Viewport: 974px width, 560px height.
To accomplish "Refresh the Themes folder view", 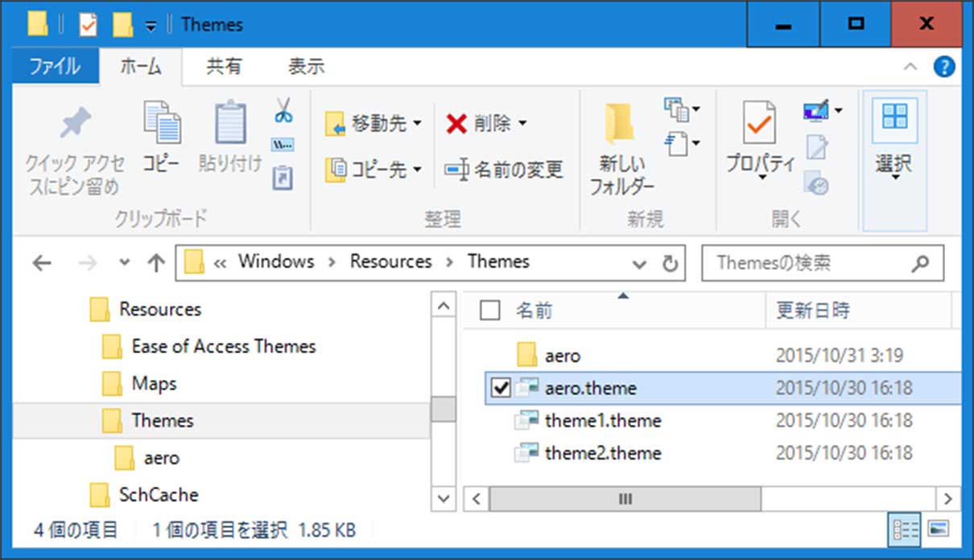I will click(670, 263).
